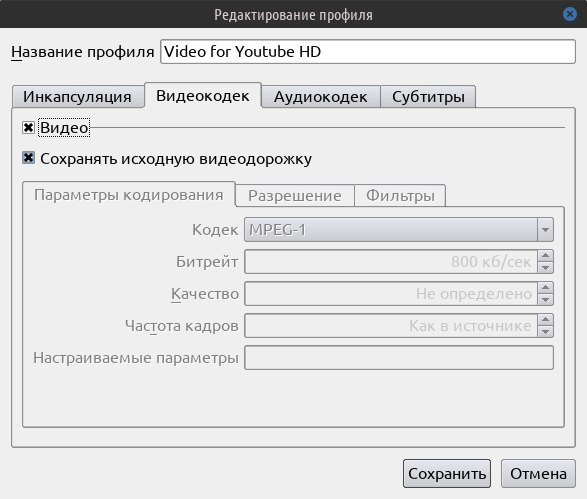Select the Видеокодек tab
This screenshot has width=587, height=499.
(203, 95)
